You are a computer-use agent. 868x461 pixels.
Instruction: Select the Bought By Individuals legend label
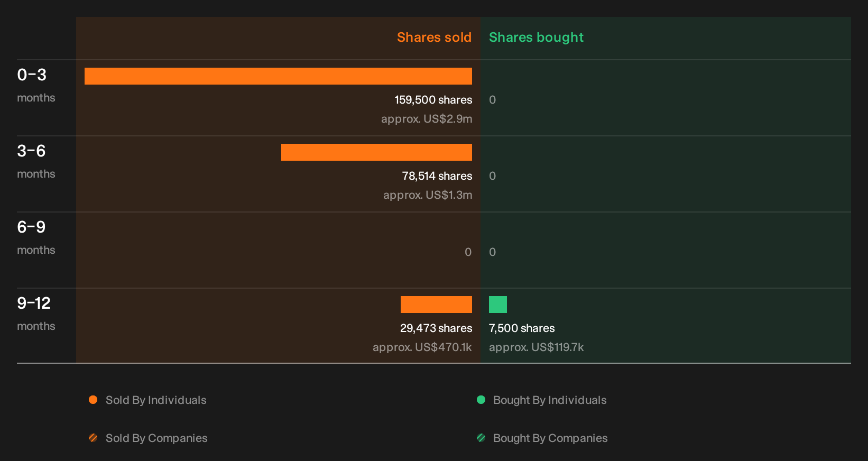[x=550, y=400]
